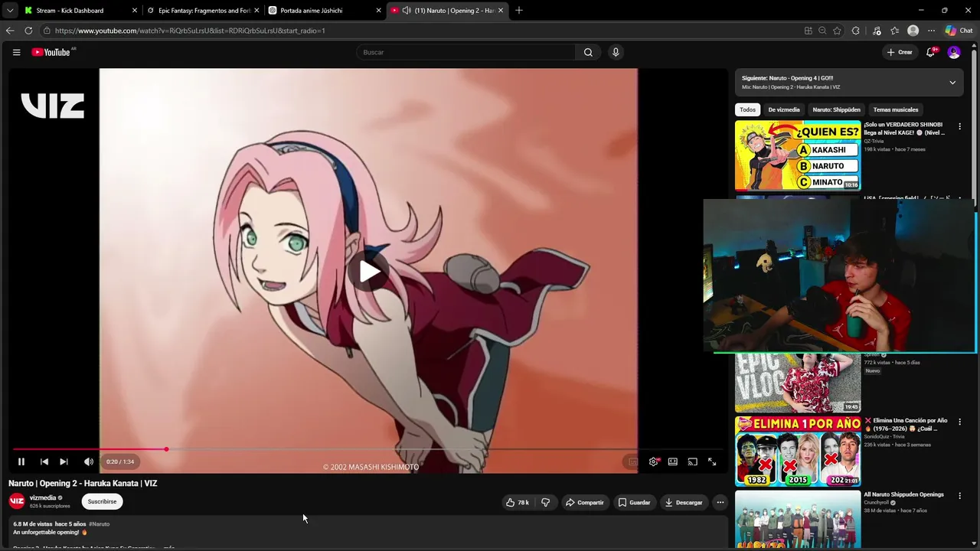
Task: Open the vizmedia channel name link
Action: (43, 497)
